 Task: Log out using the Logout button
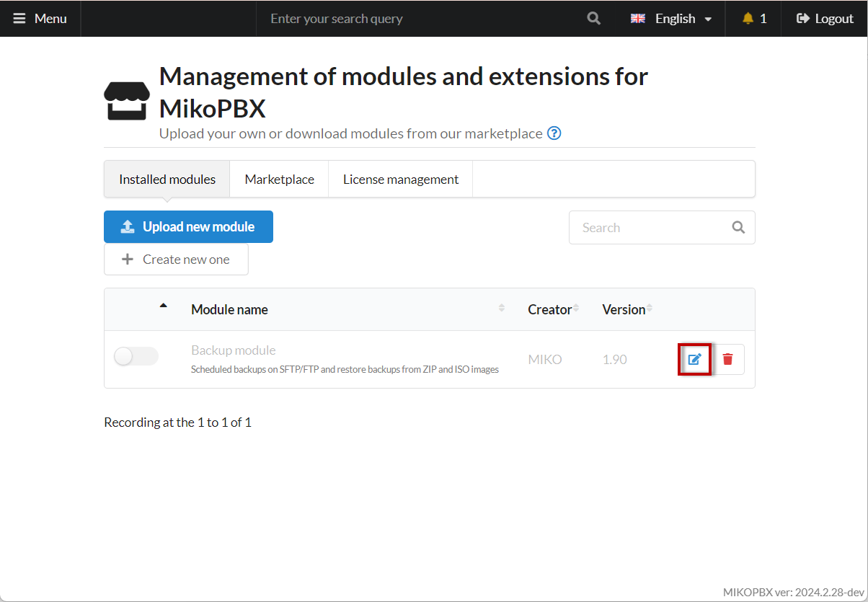coord(825,19)
